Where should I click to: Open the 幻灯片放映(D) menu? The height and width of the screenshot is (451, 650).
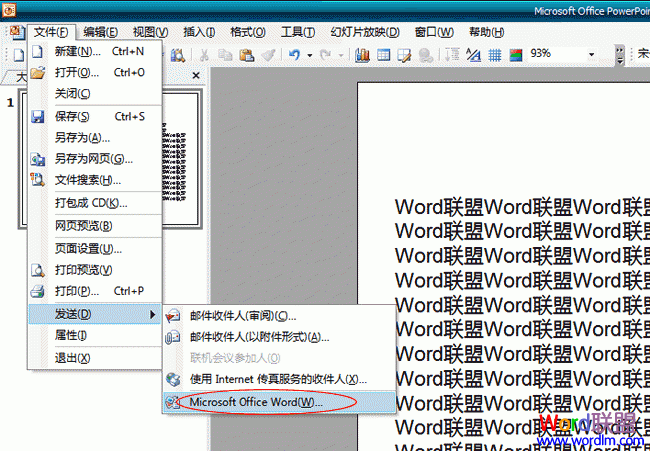coord(364,32)
